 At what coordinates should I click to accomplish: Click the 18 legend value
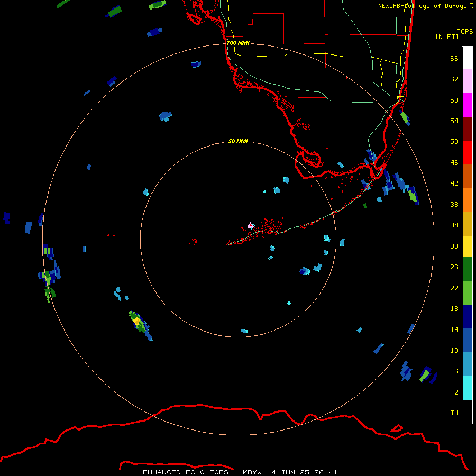[x=454, y=309]
